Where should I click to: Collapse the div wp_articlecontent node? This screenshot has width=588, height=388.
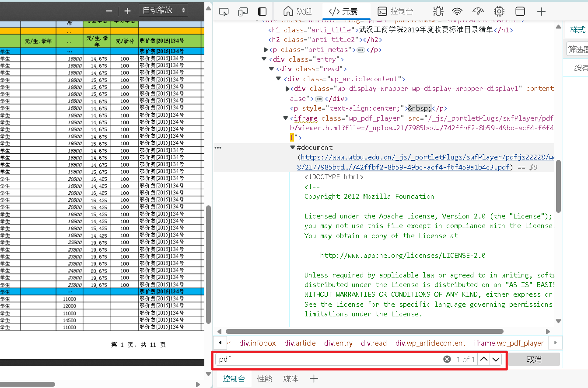(x=278, y=79)
